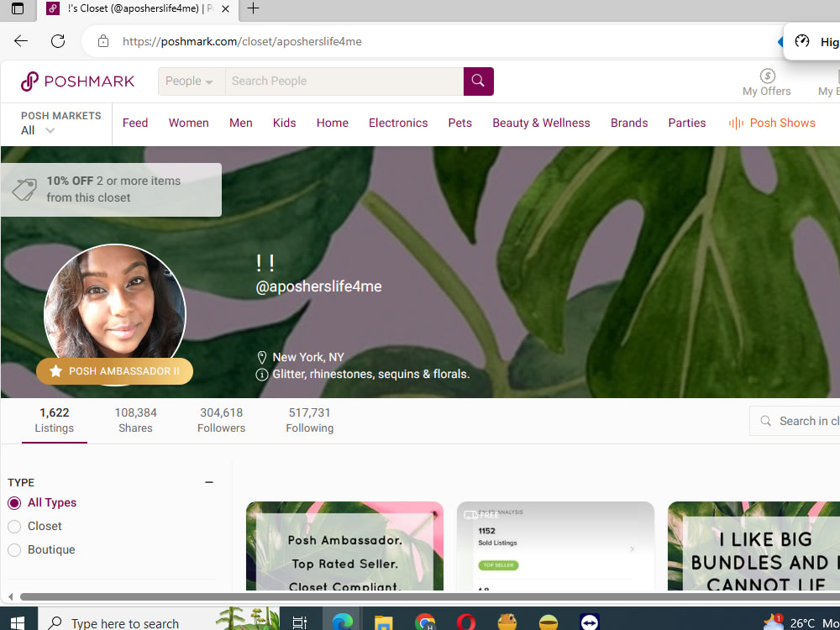Click the magnifier search button
Image resolution: width=840 pixels, height=630 pixels.
tap(479, 81)
